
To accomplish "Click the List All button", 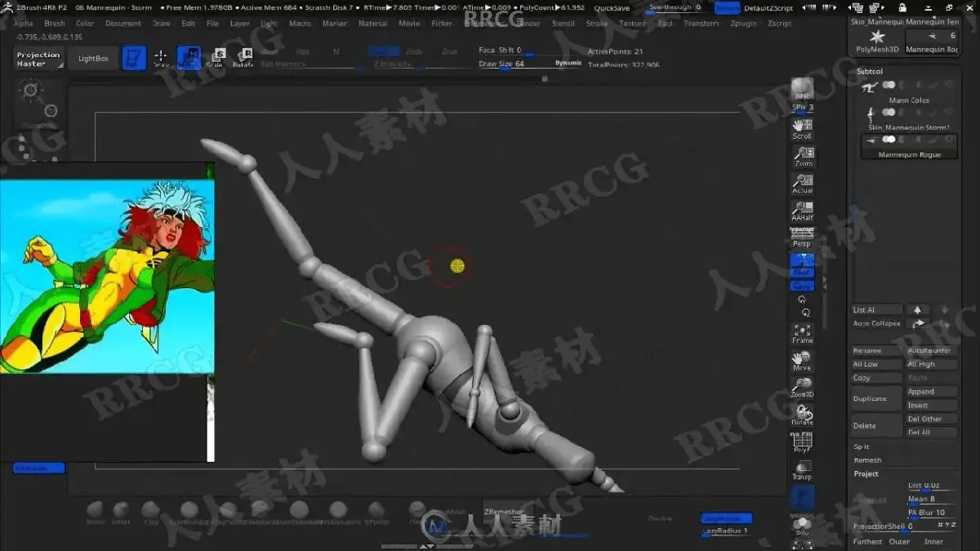I will (877, 310).
